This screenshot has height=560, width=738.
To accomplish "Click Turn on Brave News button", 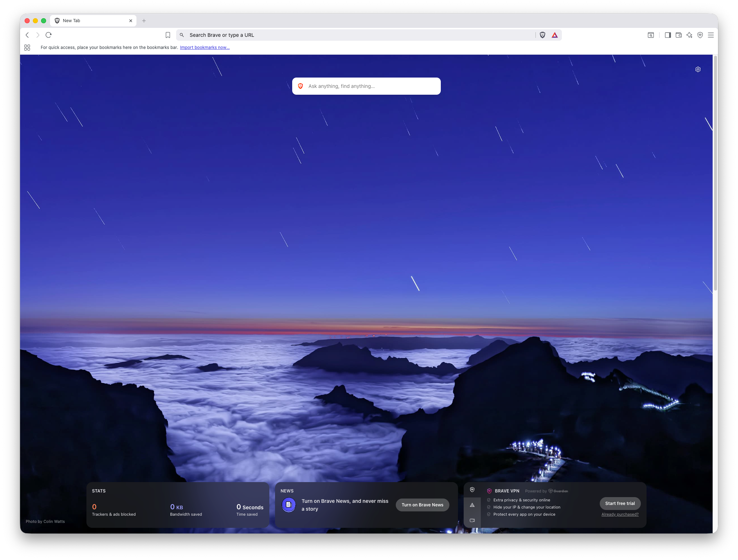I will click(422, 505).
